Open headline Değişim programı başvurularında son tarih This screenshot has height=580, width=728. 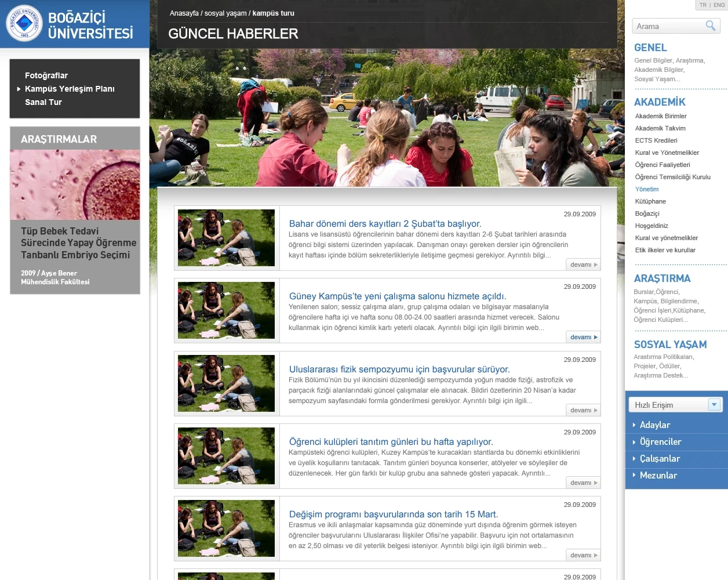[x=394, y=514]
